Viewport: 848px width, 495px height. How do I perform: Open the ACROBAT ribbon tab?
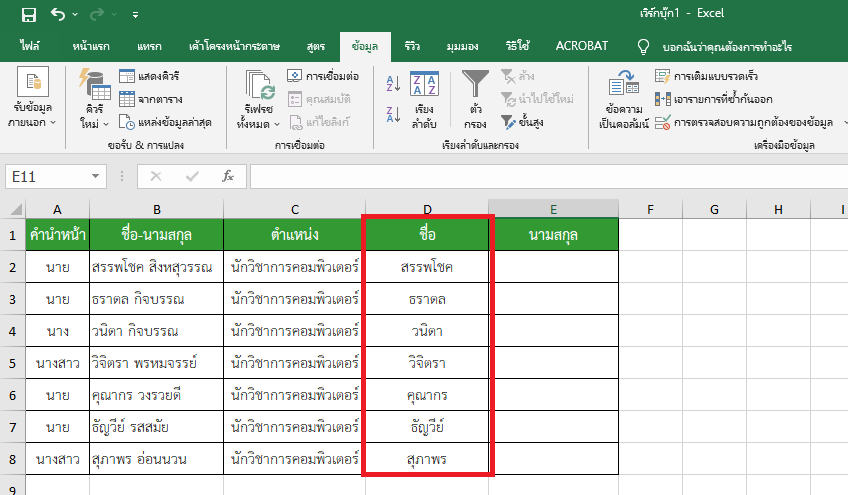pyautogui.click(x=582, y=46)
